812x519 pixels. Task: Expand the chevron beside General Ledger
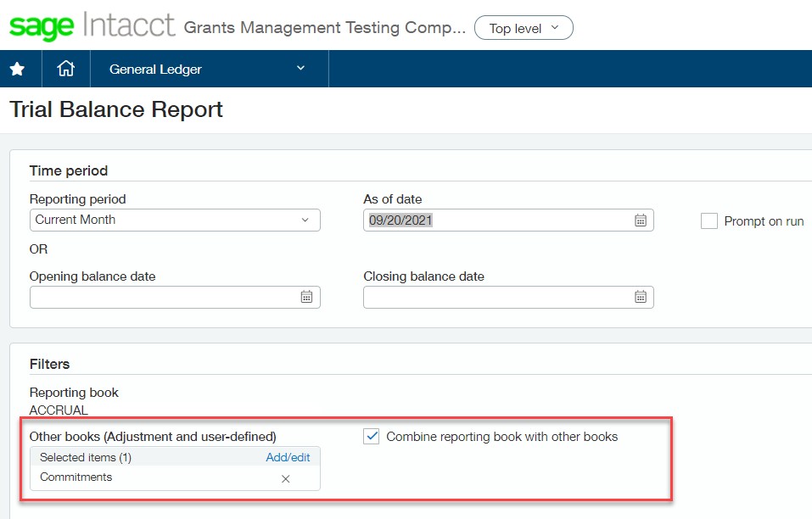tap(300, 69)
